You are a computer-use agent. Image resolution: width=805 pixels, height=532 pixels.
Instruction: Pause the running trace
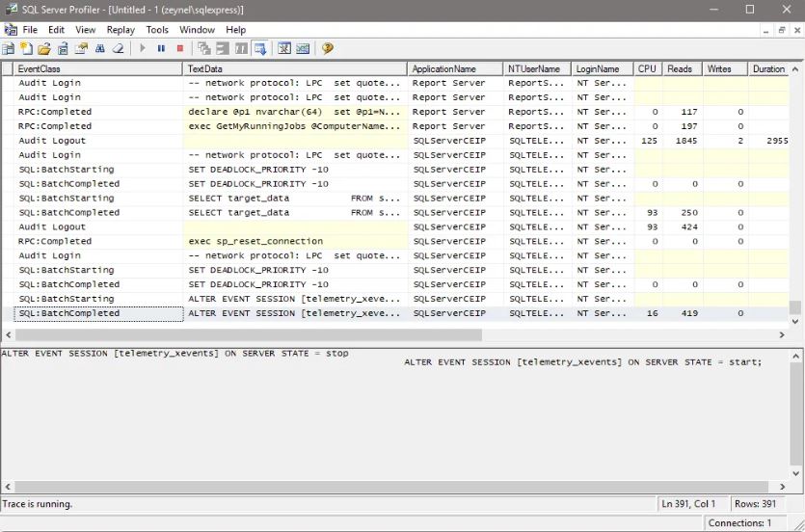pos(161,48)
